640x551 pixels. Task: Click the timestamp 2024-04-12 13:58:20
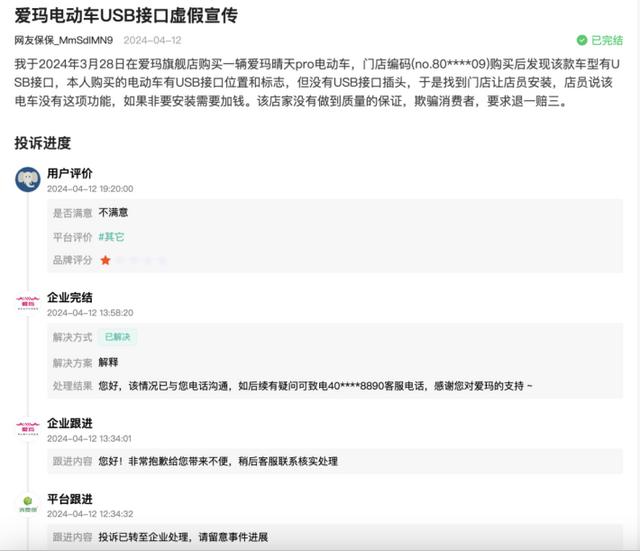[90, 313]
